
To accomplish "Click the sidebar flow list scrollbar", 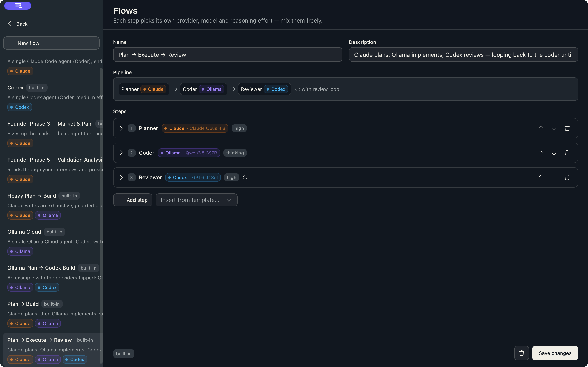I will 101,215.
